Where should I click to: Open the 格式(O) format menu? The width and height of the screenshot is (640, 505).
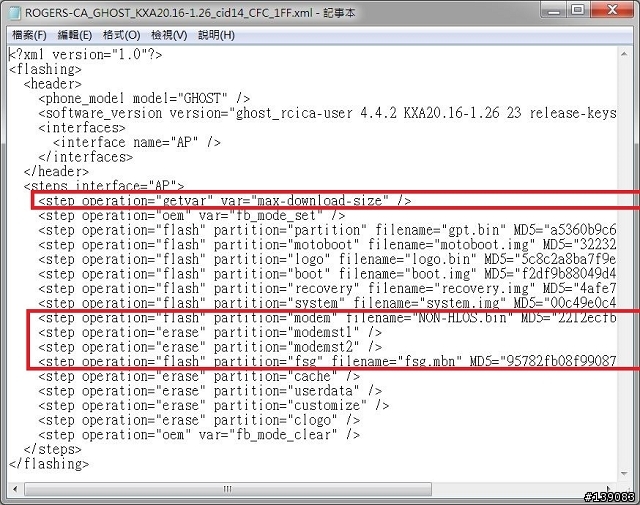[122, 35]
